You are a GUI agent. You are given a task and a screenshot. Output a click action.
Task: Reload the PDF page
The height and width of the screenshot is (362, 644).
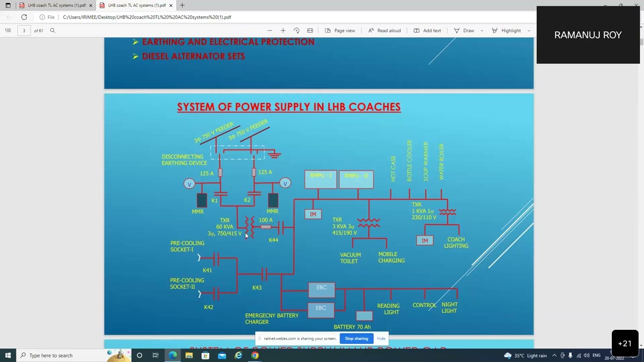click(24, 17)
